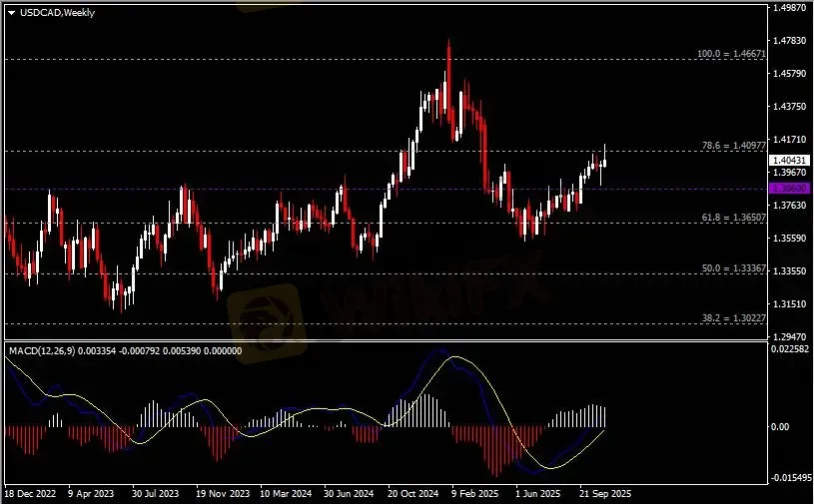Select the 9 Feb 2025 time axis label
The width and height of the screenshot is (814, 504).
474,494
